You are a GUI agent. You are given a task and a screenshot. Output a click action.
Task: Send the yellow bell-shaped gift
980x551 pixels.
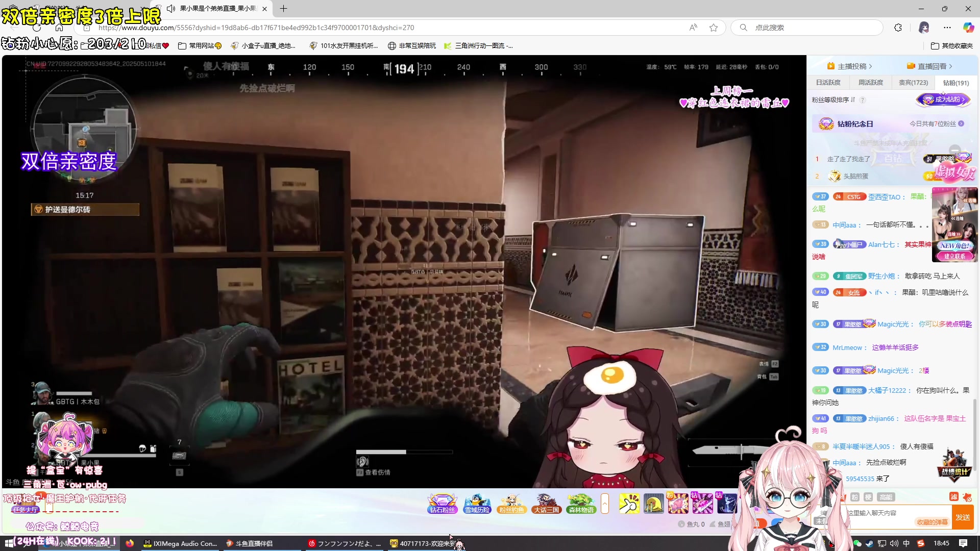click(653, 504)
